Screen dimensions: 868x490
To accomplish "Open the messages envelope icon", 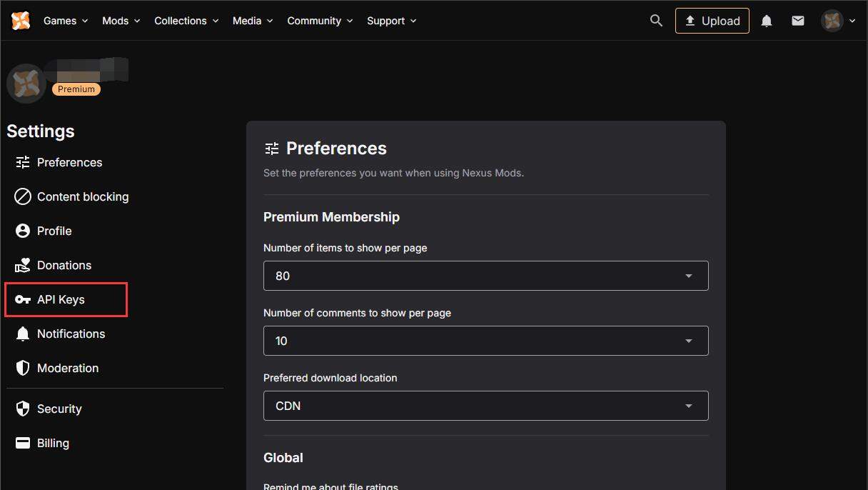I will (798, 21).
